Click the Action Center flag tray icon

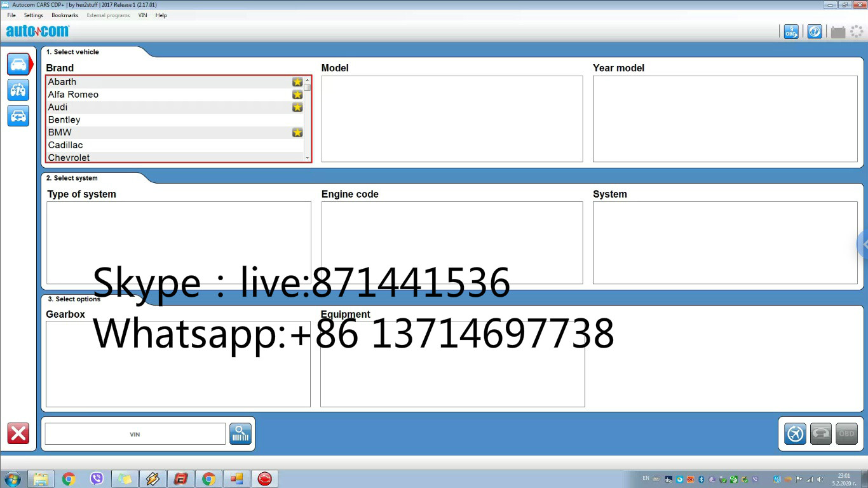[x=798, y=479]
